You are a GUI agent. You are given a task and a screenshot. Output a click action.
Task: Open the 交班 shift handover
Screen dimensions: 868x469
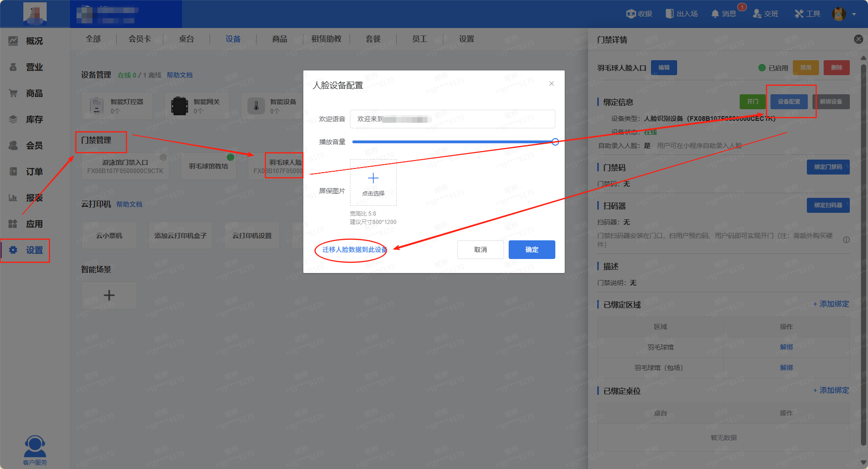pyautogui.click(x=765, y=14)
